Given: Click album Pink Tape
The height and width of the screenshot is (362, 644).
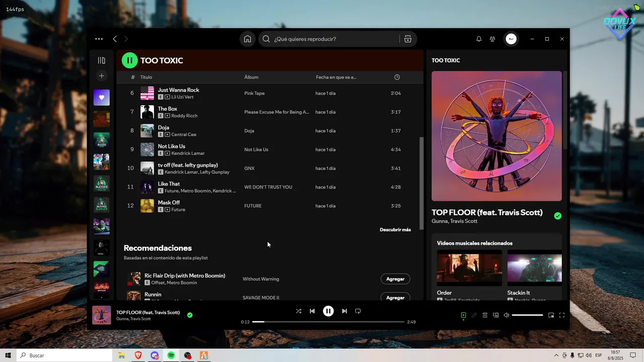Looking at the screenshot, I should pyautogui.click(x=254, y=94).
